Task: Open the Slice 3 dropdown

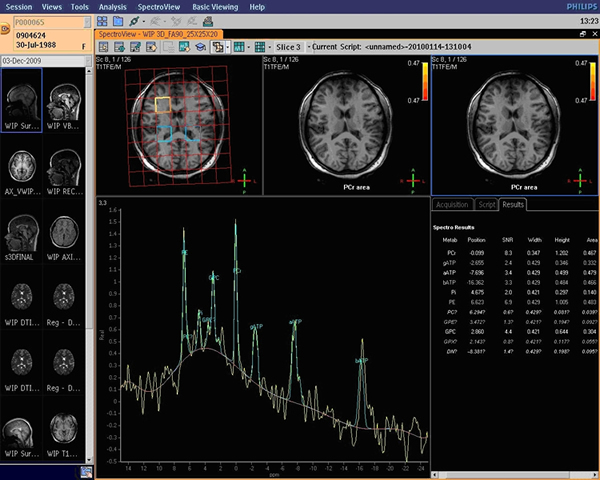Action: coord(290,47)
